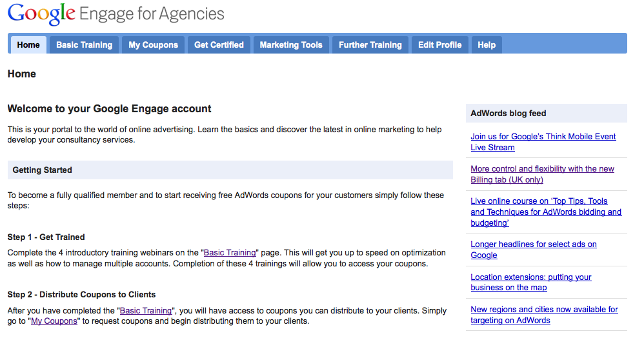
Task: Switch to the Home tab
Action: coord(28,45)
